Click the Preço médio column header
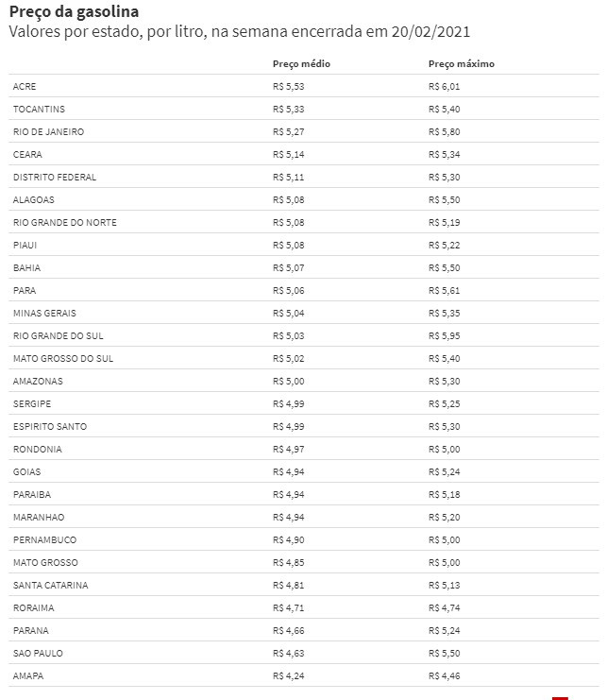The image size is (607, 700). point(301,64)
